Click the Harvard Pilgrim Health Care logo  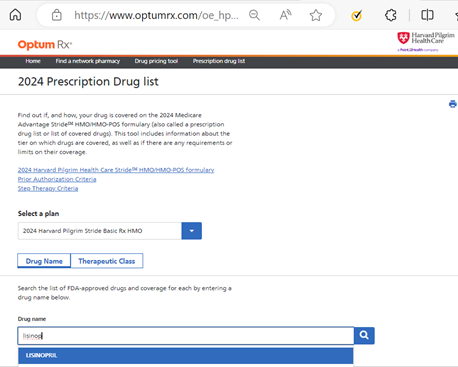pos(426,41)
